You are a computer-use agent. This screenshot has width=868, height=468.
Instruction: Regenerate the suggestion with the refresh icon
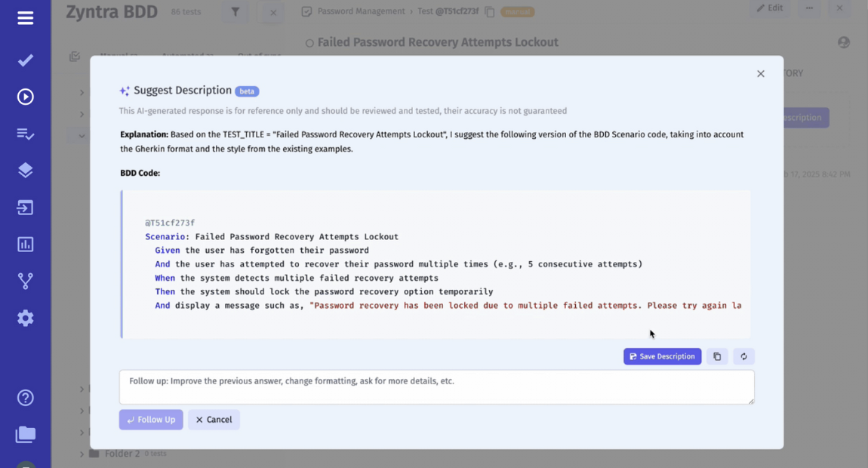tap(743, 356)
